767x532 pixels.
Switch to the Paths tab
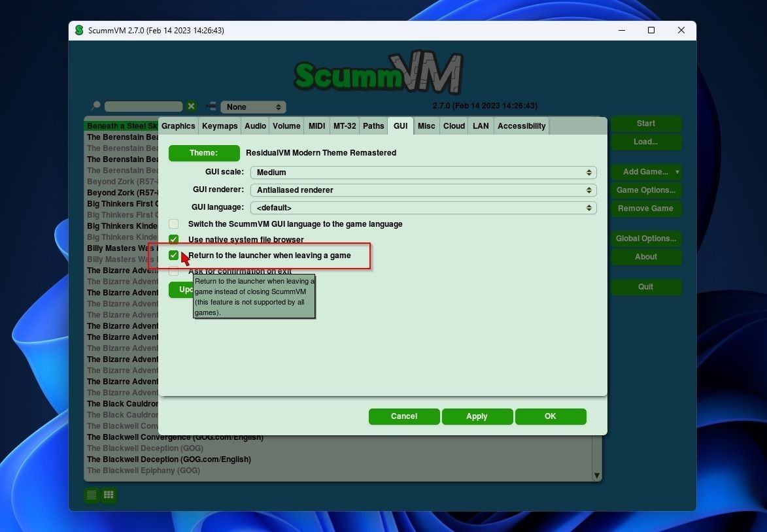click(x=373, y=126)
